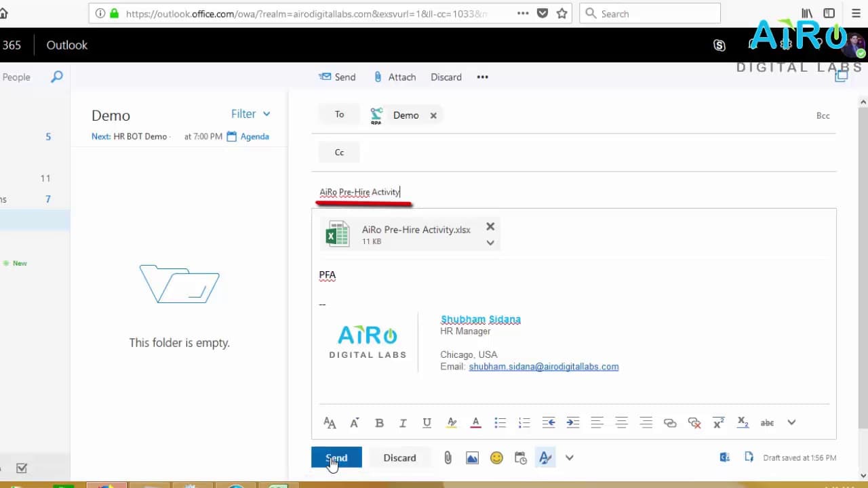Toggle Firefox sidebar view
Screen dimensions: 868x488
click(829, 14)
